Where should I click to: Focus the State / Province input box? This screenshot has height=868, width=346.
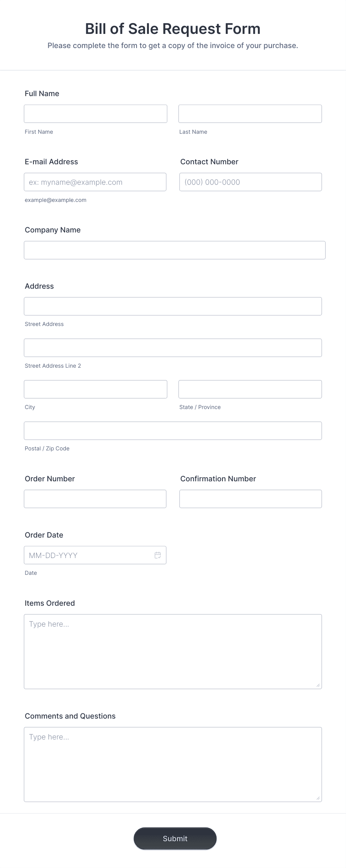250,389
